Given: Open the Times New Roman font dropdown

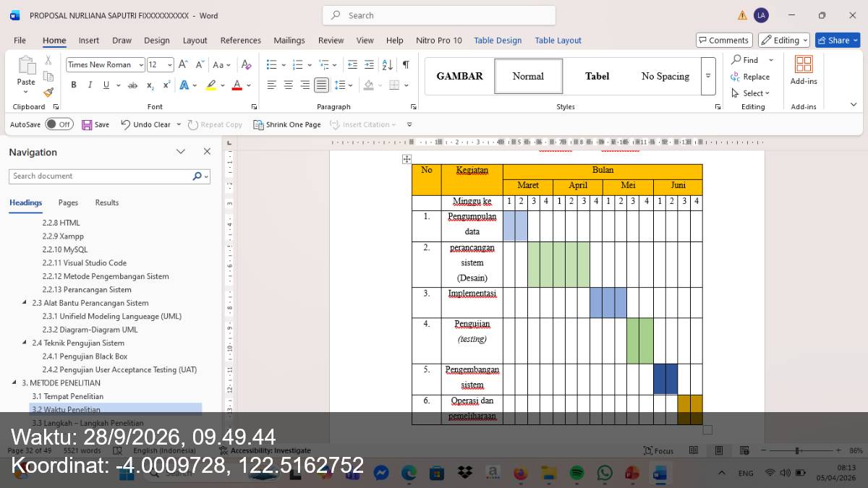Looking at the screenshot, I should 141,64.
